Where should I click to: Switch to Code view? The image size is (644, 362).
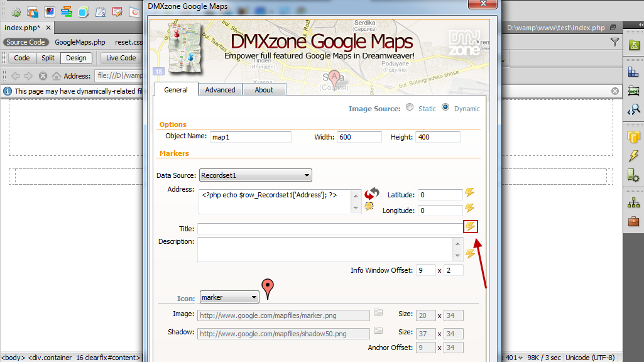coord(22,58)
